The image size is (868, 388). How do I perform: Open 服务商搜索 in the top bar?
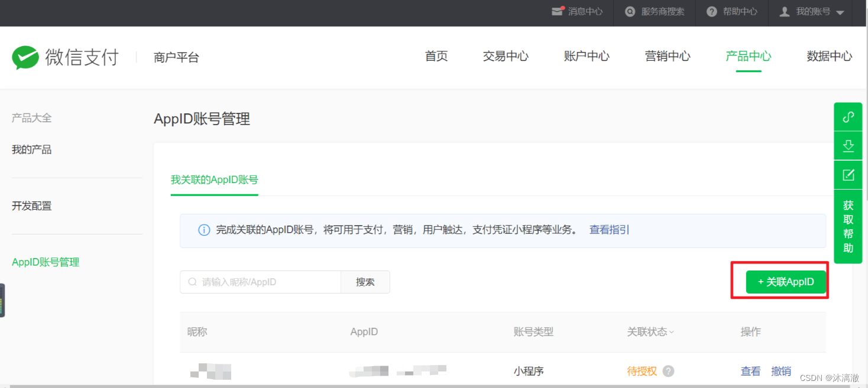tap(663, 12)
